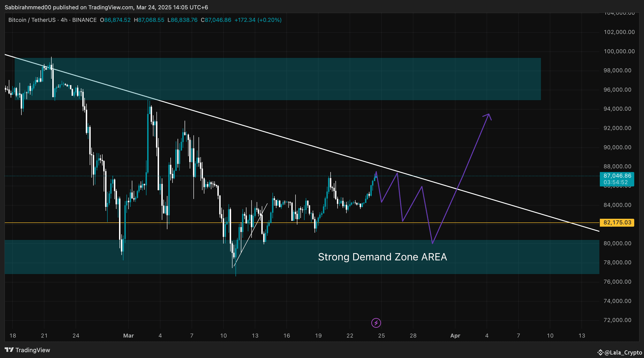The width and height of the screenshot is (644, 358).
Task: Click the 96,000.00 price axis label
Action: (617, 90)
